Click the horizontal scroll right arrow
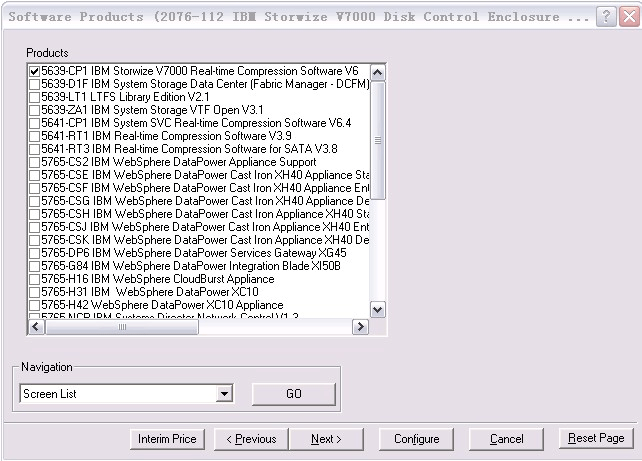The height and width of the screenshot is (461, 642). [360, 327]
